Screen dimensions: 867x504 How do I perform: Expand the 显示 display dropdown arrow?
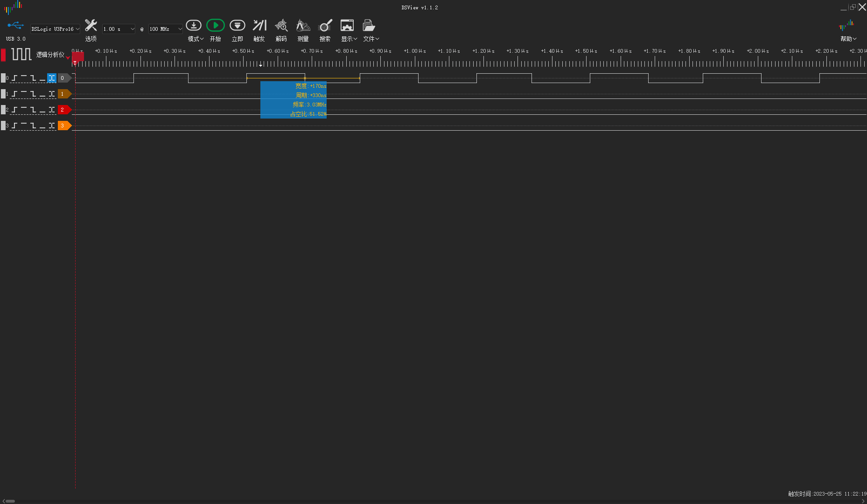[355, 39]
